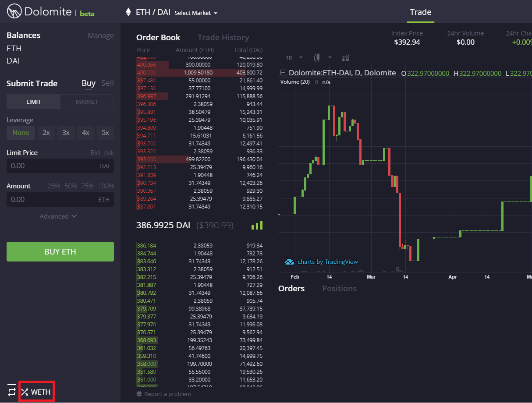Switch to Sell side

tap(107, 83)
